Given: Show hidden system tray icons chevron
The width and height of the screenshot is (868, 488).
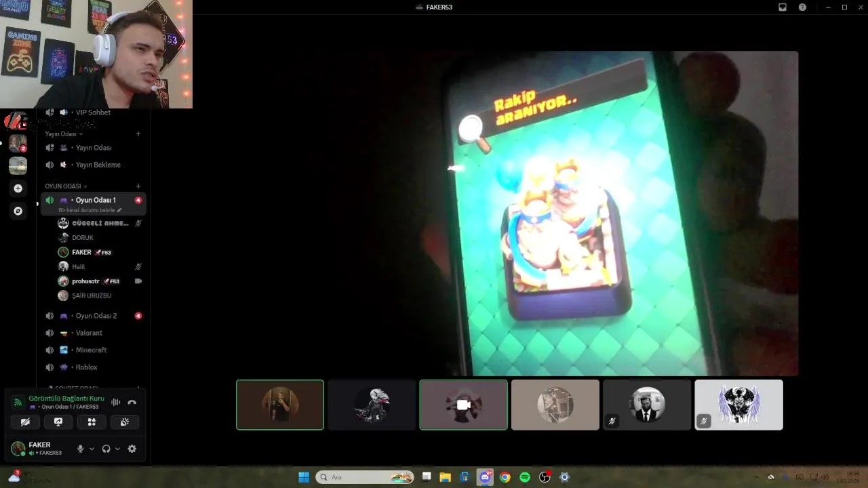Looking at the screenshot, I should [x=756, y=477].
